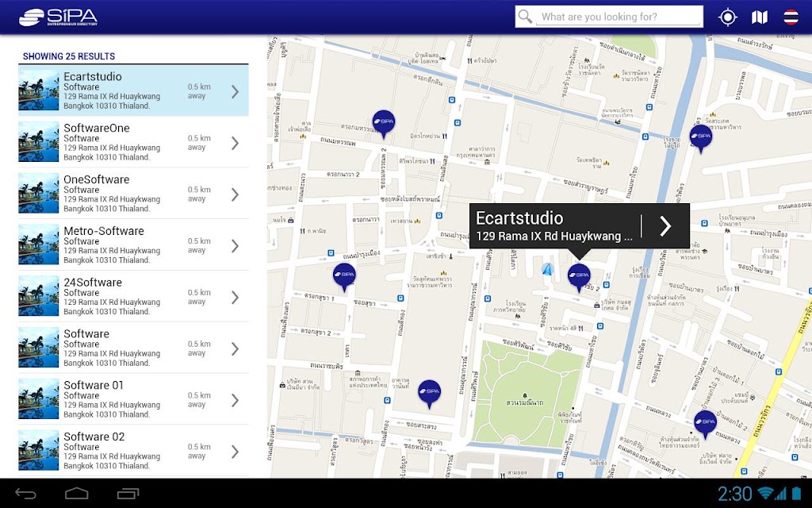The height and width of the screenshot is (508, 812).
Task: Click '0.5 km away' on SoftwareOne row
Action: 199,143
